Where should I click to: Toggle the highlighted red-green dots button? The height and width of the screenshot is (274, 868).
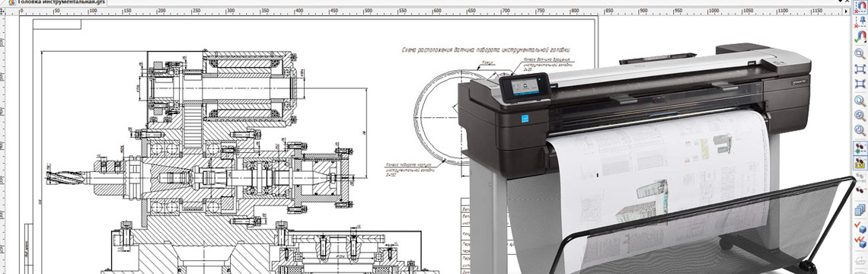point(860,148)
